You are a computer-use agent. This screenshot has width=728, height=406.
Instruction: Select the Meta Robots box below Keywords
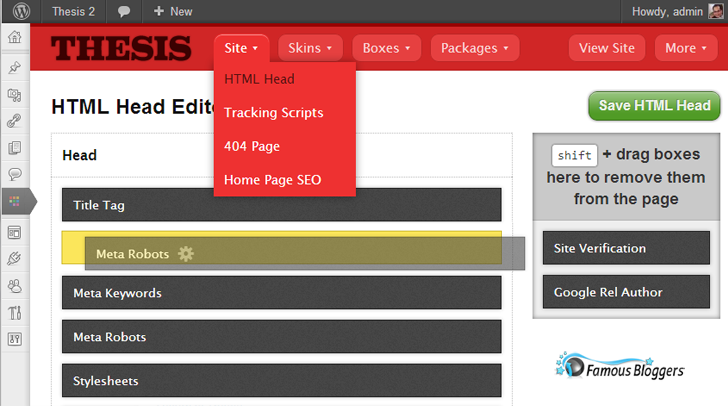(281, 337)
